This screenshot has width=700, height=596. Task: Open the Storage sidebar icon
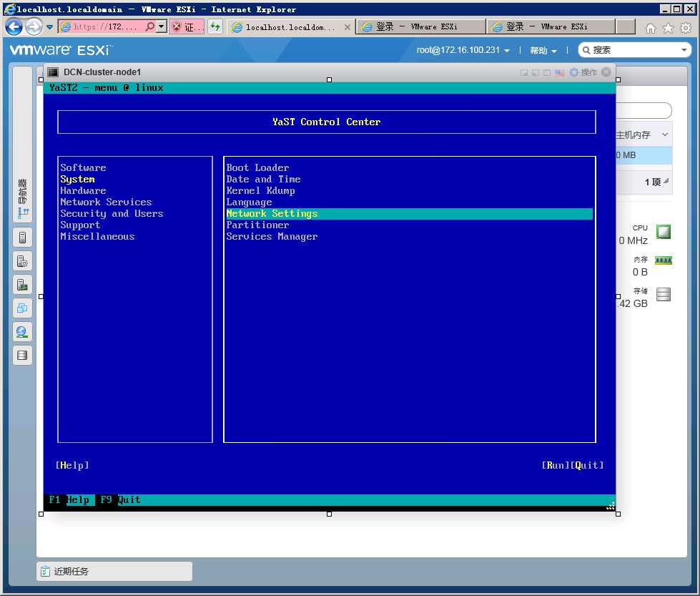pos(22,356)
